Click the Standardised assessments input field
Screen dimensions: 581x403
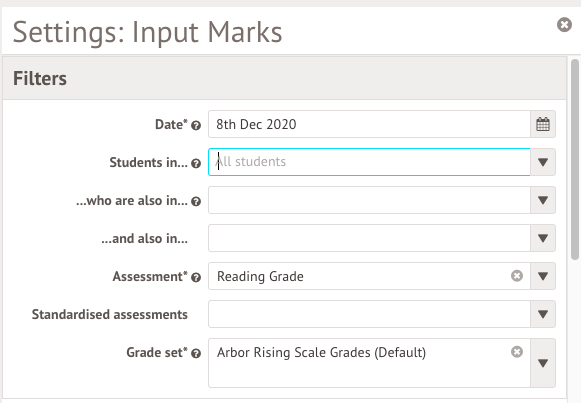[x=369, y=314]
